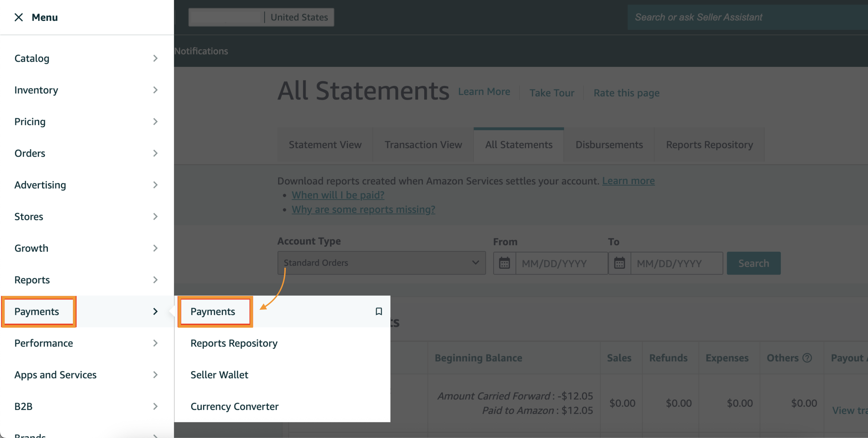Focus the Seller Assistant search box

741,17
